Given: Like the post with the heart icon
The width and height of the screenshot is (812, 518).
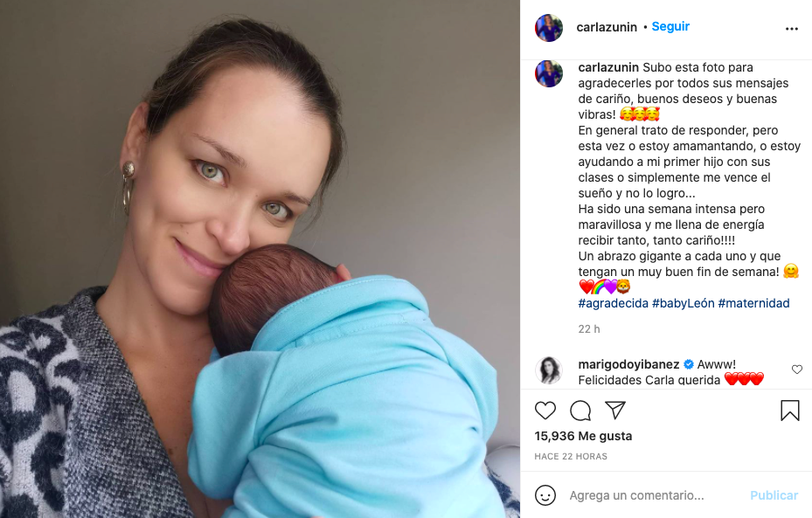Looking at the screenshot, I should pyautogui.click(x=545, y=411).
